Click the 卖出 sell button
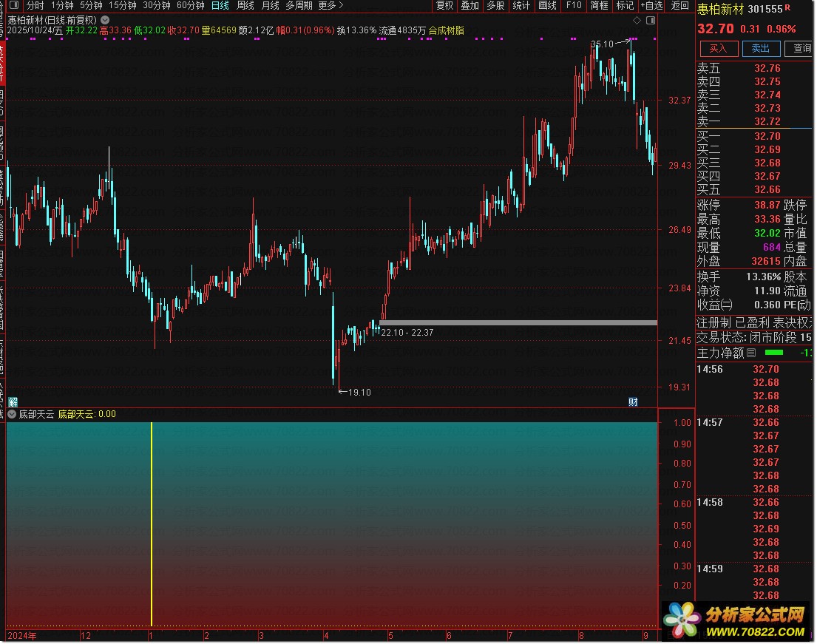This screenshot has height=644, width=817. tap(760, 49)
